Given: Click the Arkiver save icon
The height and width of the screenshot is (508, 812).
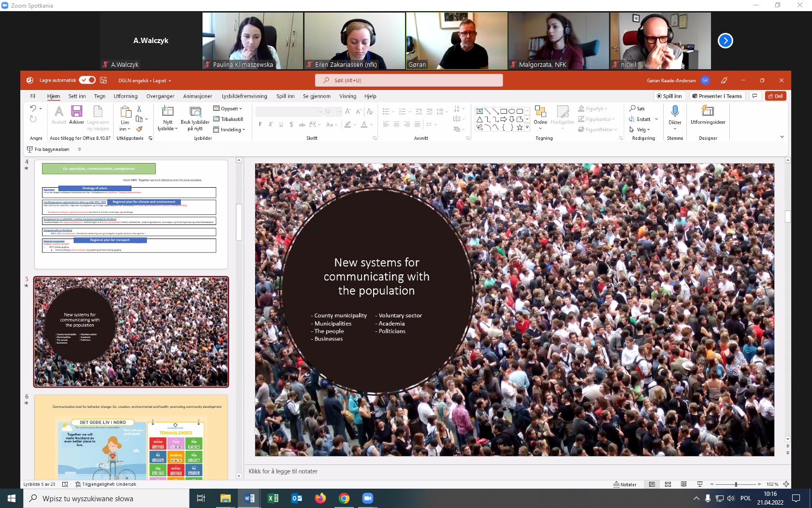Looking at the screenshot, I should pyautogui.click(x=76, y=112).
